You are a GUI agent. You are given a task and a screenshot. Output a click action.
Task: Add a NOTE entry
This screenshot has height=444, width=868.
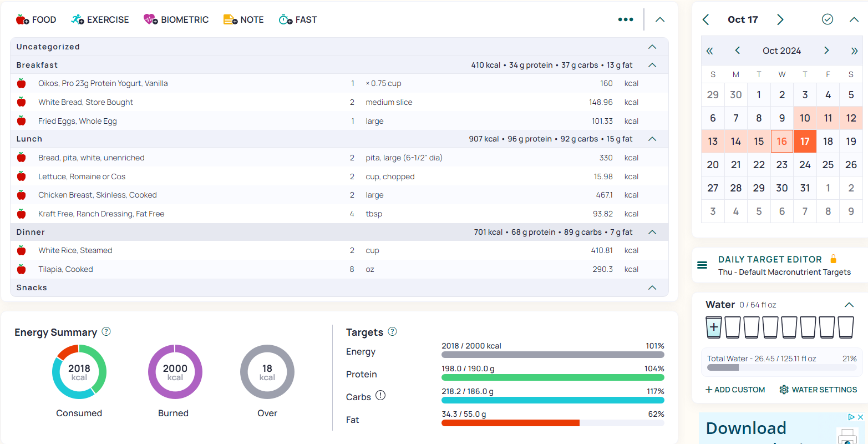click(243, 19)
